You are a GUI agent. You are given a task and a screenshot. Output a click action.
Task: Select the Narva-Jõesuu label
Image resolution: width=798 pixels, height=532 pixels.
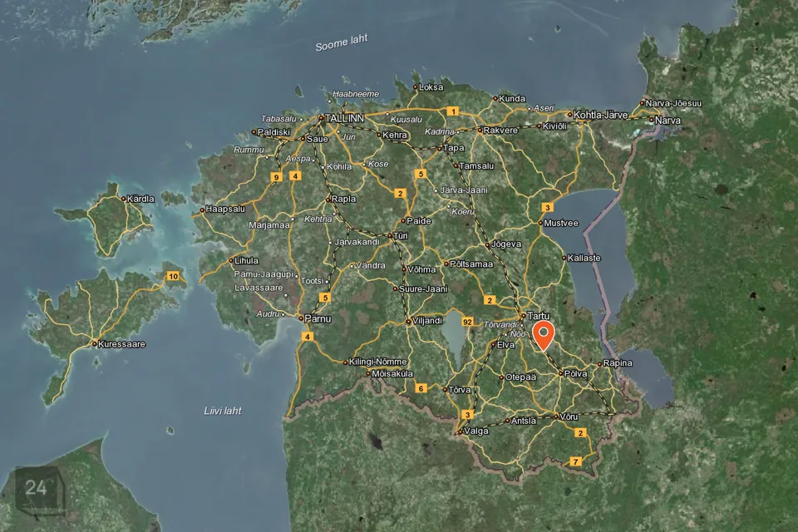(x=673, y=103)
